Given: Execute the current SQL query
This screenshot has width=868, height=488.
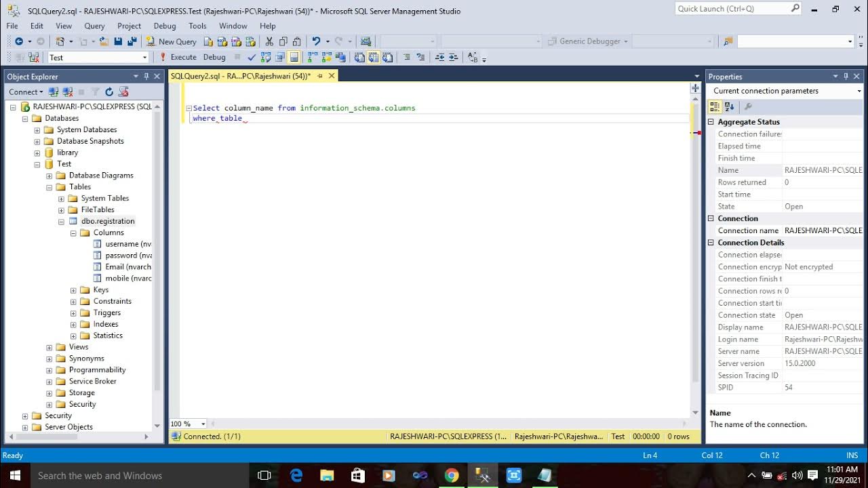Looking at the screenshot, I should pyautogui.click(x=178, y=58).
